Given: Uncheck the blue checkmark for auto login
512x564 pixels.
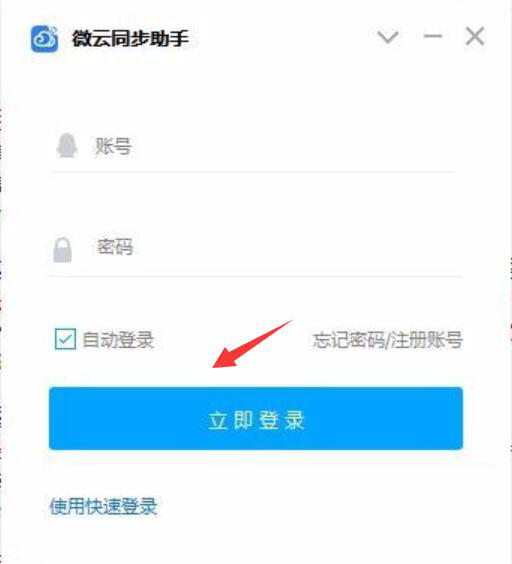Looking at the screenshot, I should [x=65, y=339].
